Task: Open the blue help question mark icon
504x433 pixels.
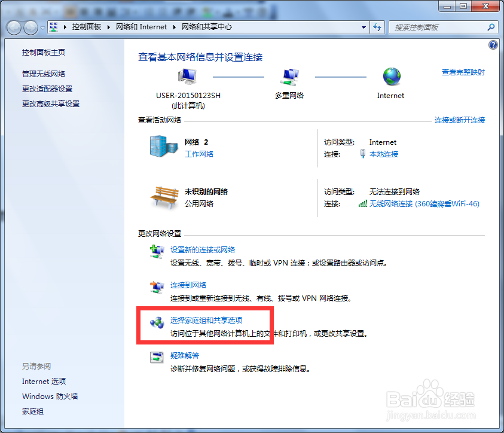Action: point(492,44)
